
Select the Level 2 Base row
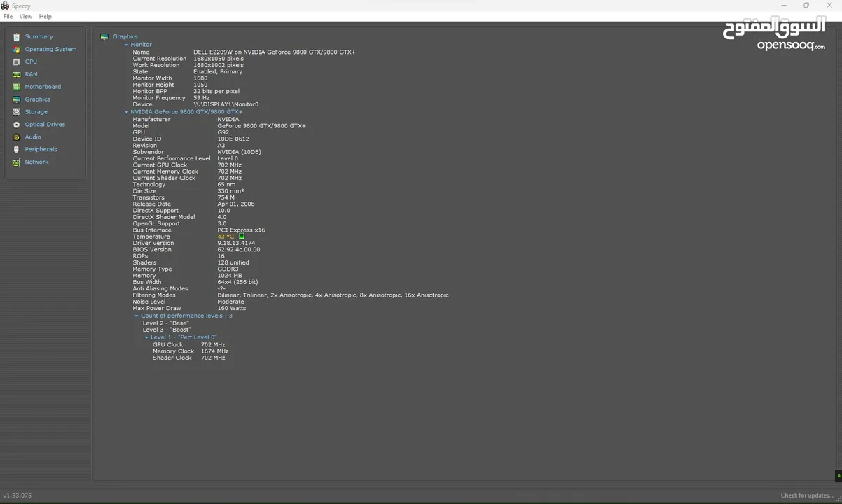166,323
